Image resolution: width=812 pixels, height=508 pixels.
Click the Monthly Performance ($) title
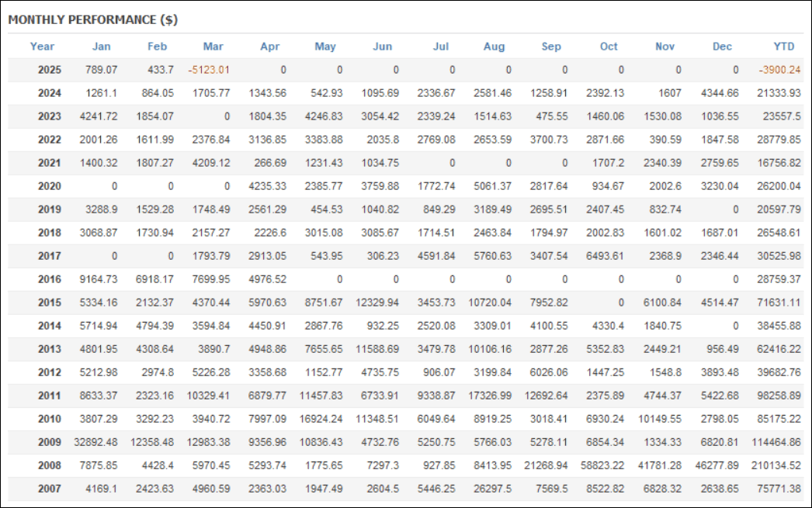92,19
